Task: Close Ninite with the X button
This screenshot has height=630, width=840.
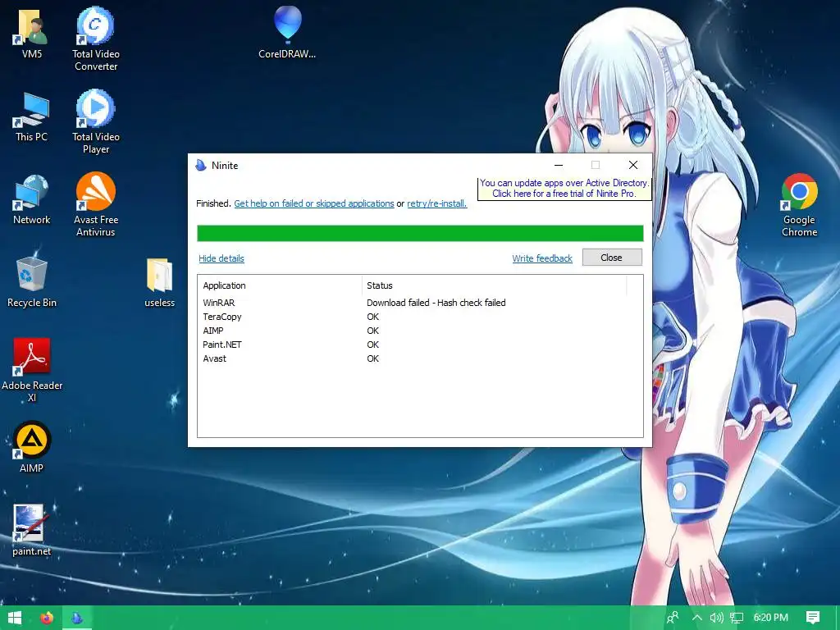Action: coord(633,165)
